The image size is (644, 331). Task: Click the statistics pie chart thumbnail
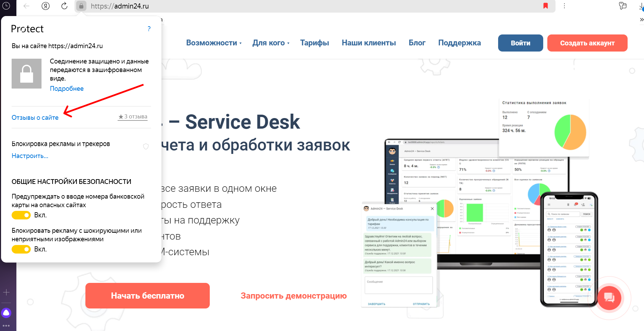(570, 132)
